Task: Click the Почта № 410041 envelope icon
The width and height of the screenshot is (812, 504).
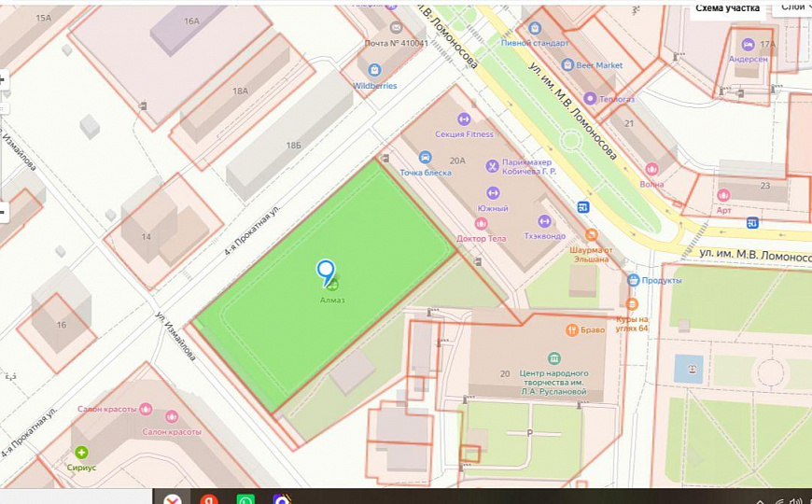Action: point(396,27)
